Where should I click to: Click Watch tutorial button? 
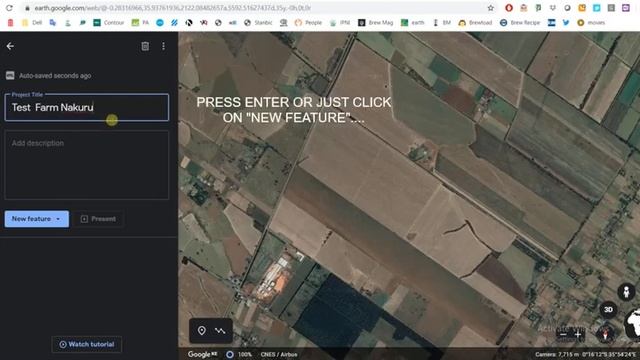[x=87, y=344]
